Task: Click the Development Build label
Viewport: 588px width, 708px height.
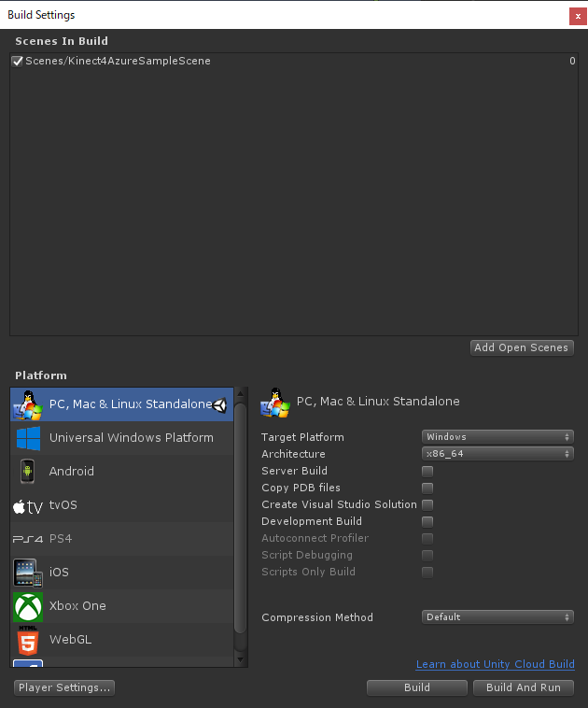Action: pyautogui.click(x=312, y=521)
